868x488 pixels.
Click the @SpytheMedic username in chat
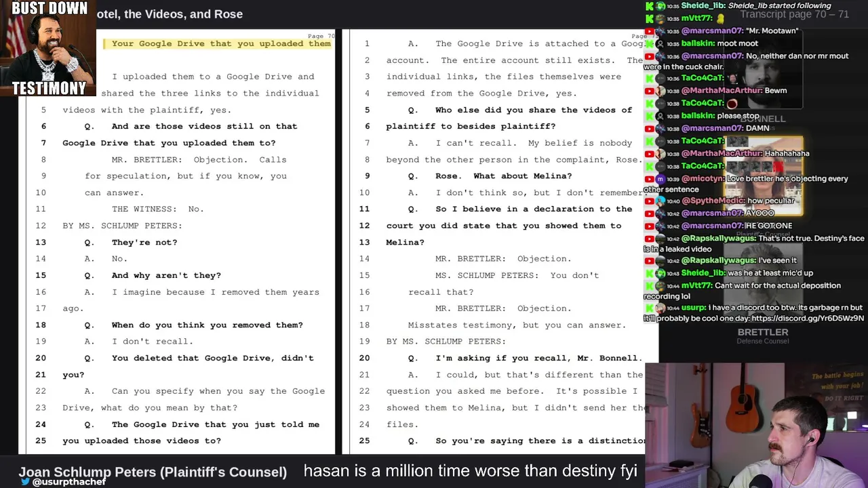click(x=712, y=201)
